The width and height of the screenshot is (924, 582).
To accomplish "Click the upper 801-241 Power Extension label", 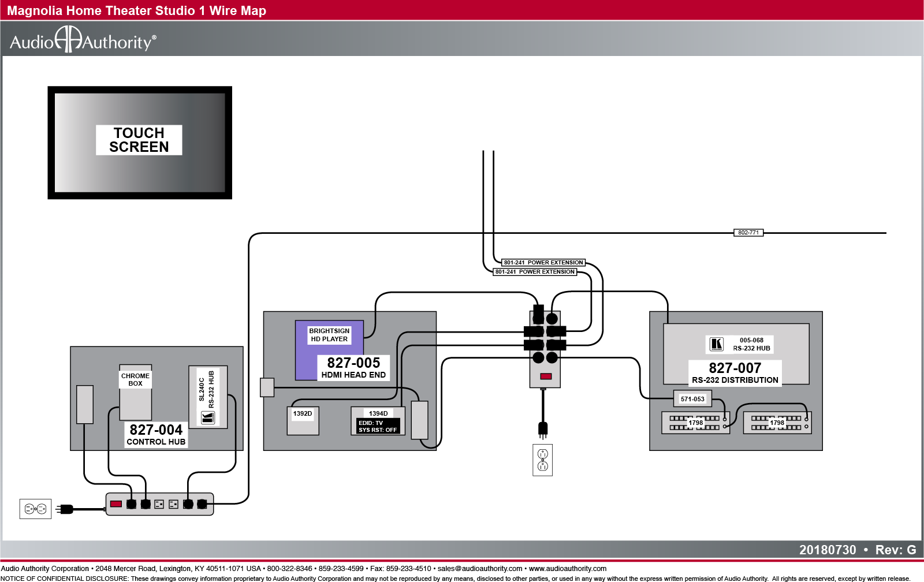I will click(x=543, y=262).
